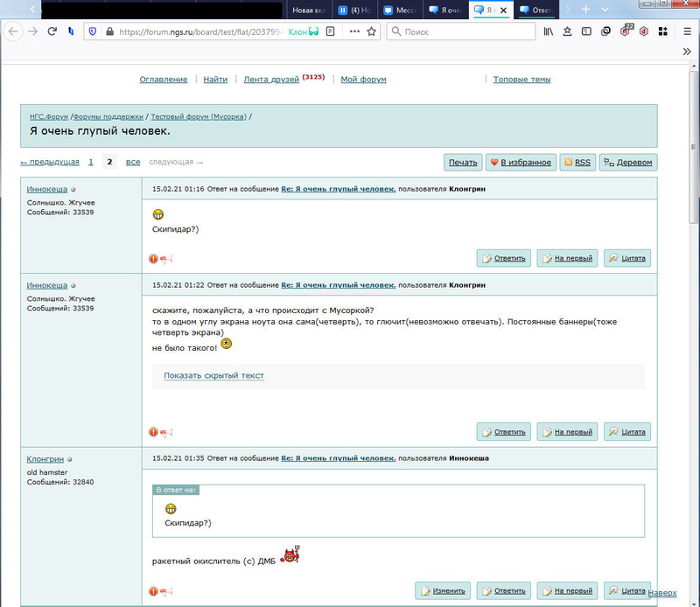This screenshot has height=607, width=700.
Task: Open the Firefox library icon
Action: 549,31
